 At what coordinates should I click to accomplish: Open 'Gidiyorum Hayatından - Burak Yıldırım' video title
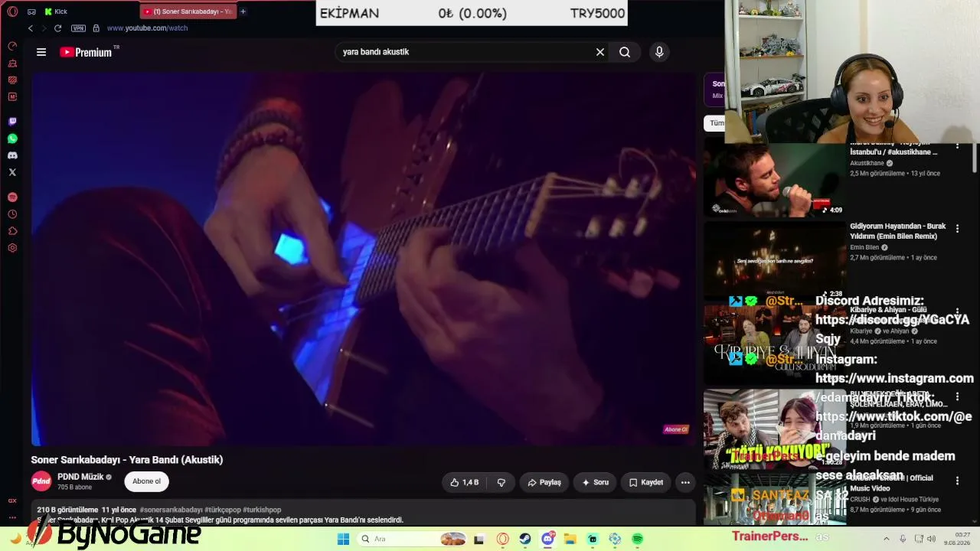[x=897, y=231]
